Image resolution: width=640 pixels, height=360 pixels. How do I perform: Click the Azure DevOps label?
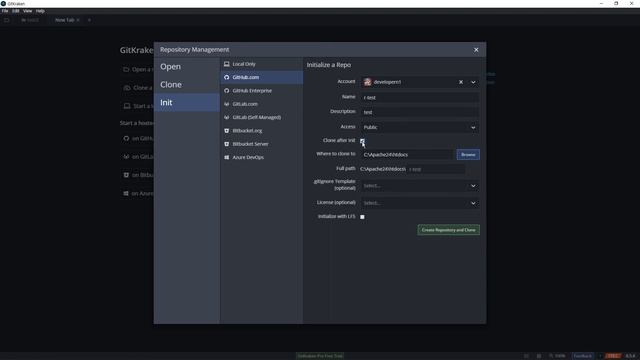(x=248, y=157)
